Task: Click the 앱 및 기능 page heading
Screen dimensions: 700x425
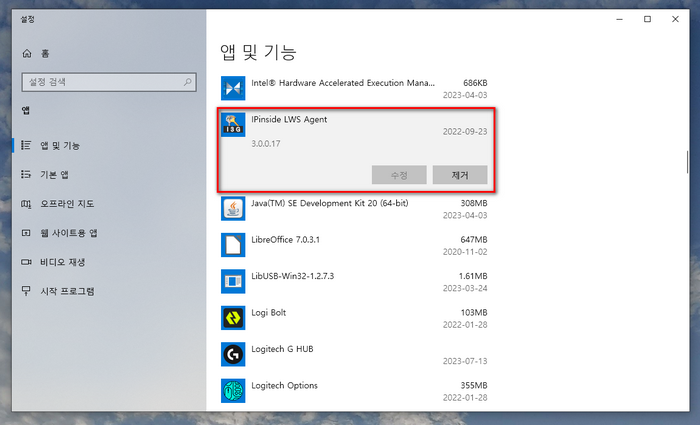Action: coord(258,52)
